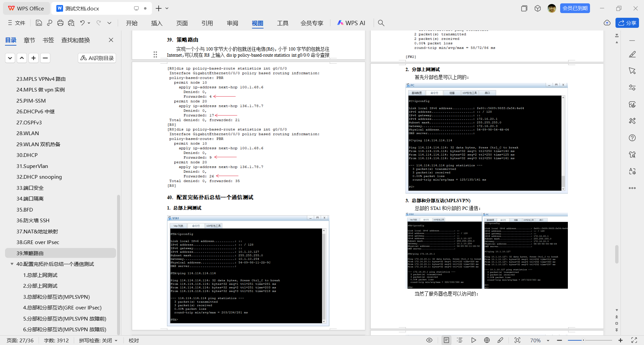This screenshot has width=644, height=345.
Task: Click the AI识别目录 button
Action: pyautogui.click(x=97, y=58)
